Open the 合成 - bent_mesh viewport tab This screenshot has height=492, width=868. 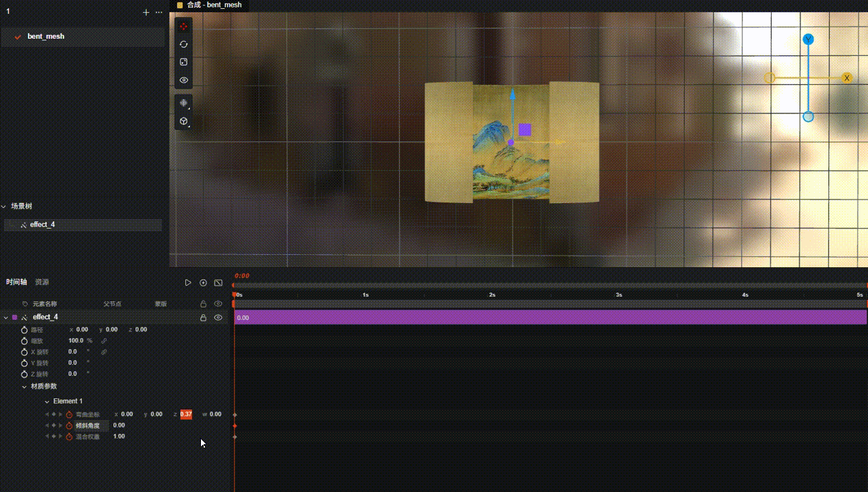coord(208,5)
